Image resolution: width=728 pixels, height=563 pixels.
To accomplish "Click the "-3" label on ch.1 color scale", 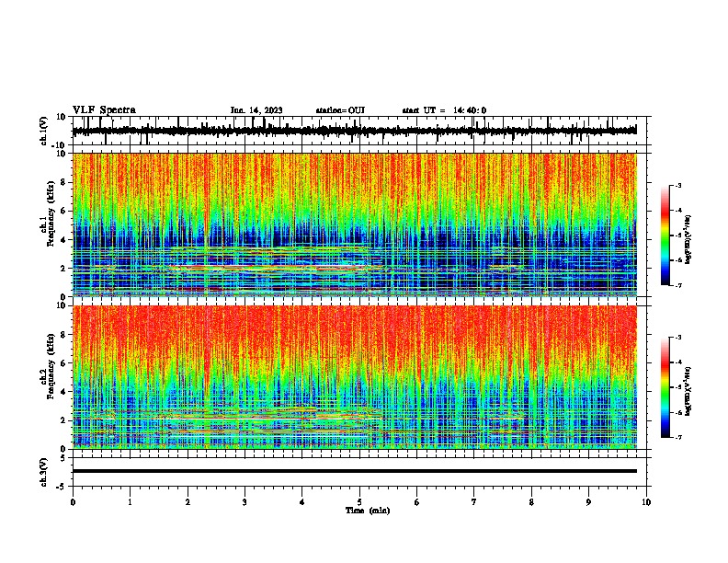I will coord(677,185).
